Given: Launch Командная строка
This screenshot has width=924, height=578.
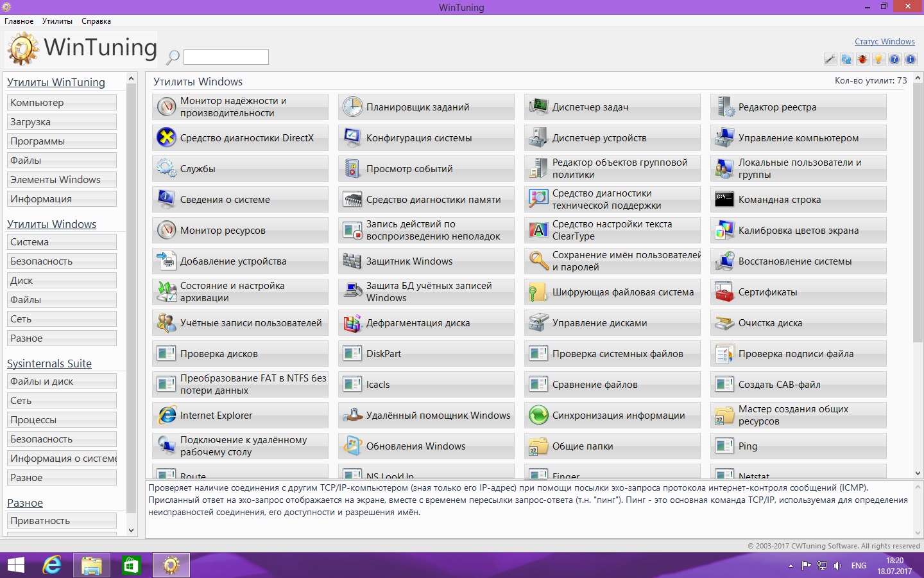Looking at the screenshot, I should [798, 199].
